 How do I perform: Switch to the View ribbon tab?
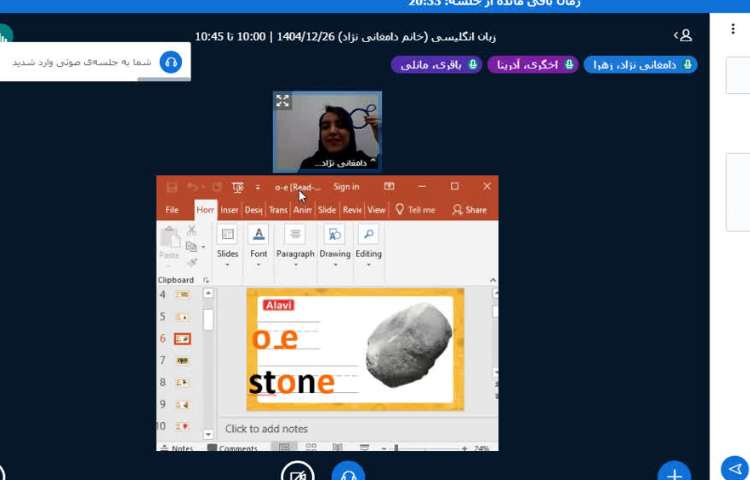376,210
